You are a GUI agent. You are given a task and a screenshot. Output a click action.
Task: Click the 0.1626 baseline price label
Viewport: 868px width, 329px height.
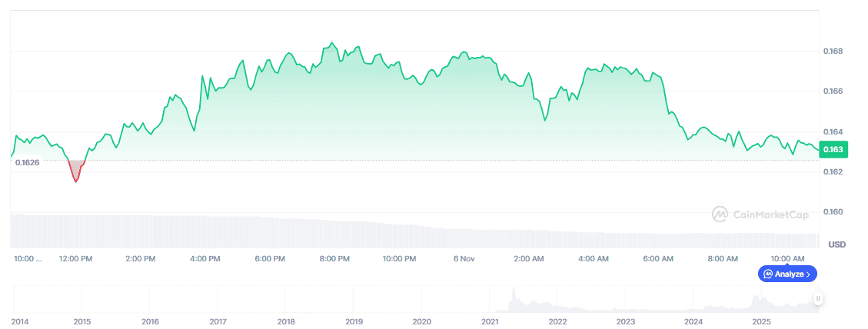point(27,162)
